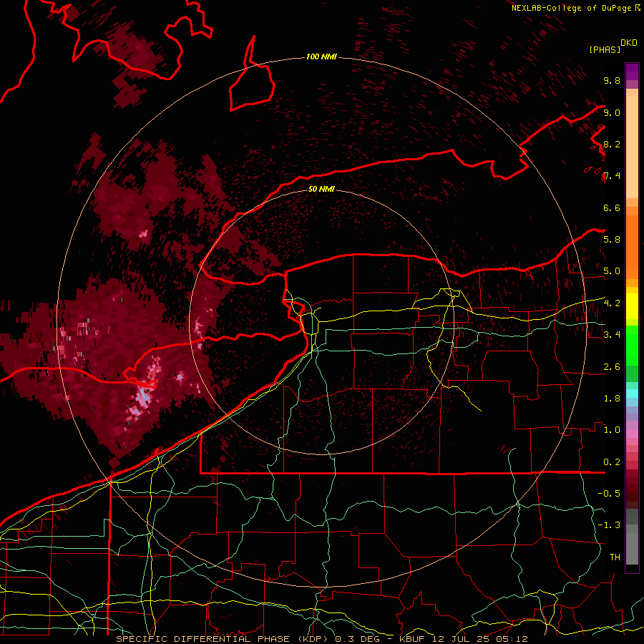Pick the yellow segment of the color bar
The image size is (644, 644).
click(x=632, y=306)
